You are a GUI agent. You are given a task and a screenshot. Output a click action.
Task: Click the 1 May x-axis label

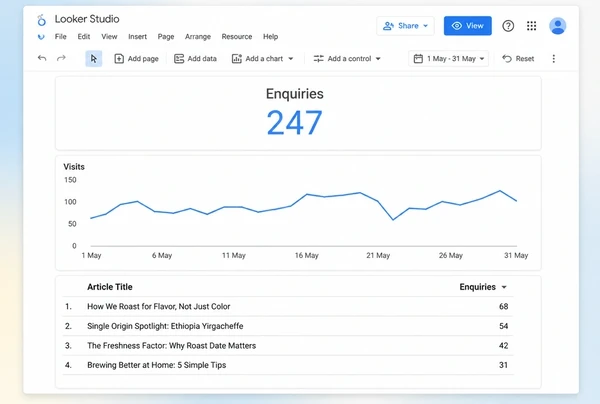pyautogui.click(x=91, y=255)
